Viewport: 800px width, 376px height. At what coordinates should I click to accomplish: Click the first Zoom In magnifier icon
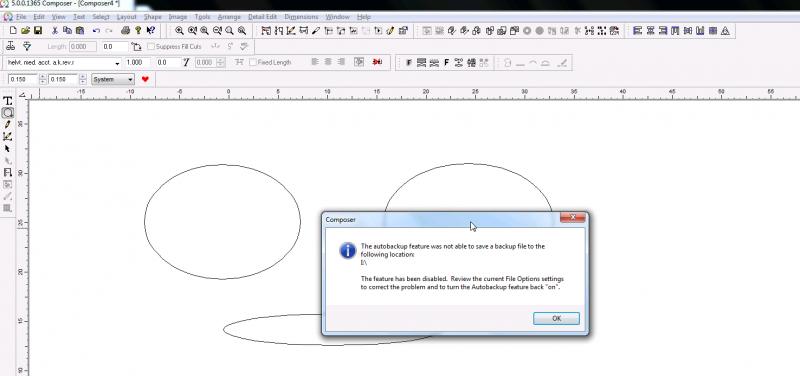click(x=179, y=31)
